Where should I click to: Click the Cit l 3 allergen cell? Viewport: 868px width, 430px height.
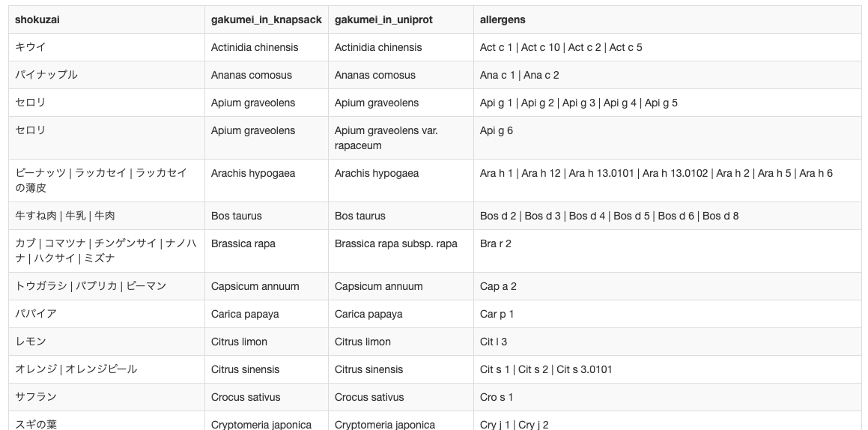(x=494, y=342)
